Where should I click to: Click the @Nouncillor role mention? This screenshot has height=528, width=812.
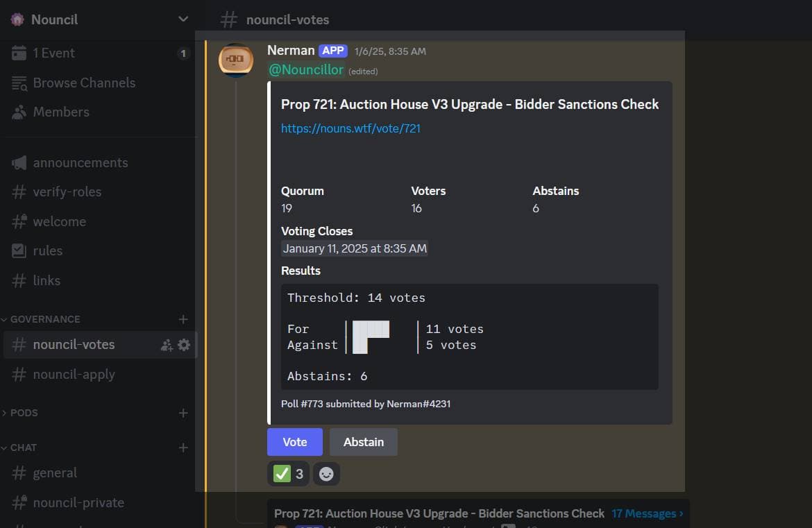click(x=306, y=70)
